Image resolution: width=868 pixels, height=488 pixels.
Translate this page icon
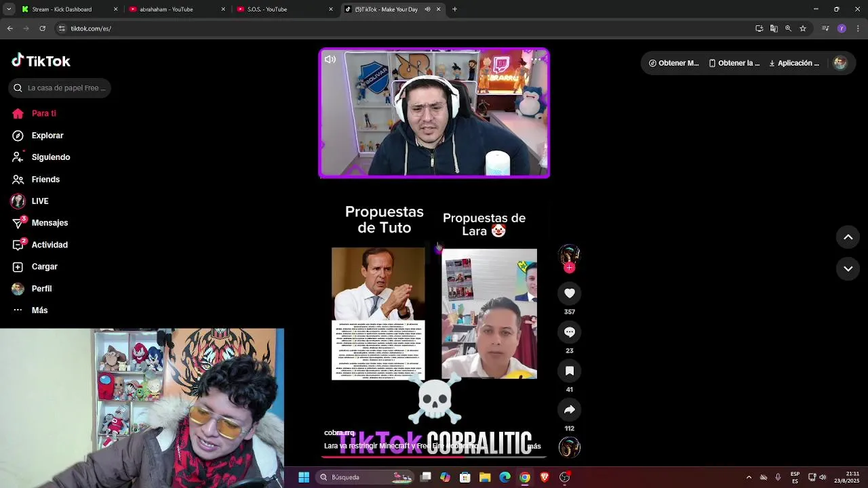(x=774, y=28)
